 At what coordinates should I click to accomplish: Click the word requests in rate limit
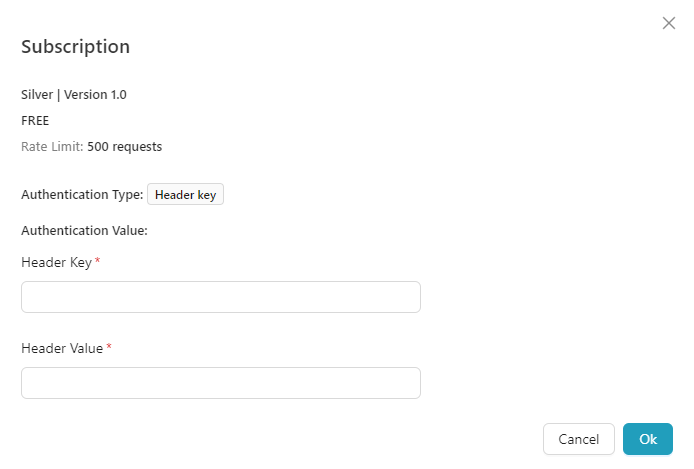point(137,147)
